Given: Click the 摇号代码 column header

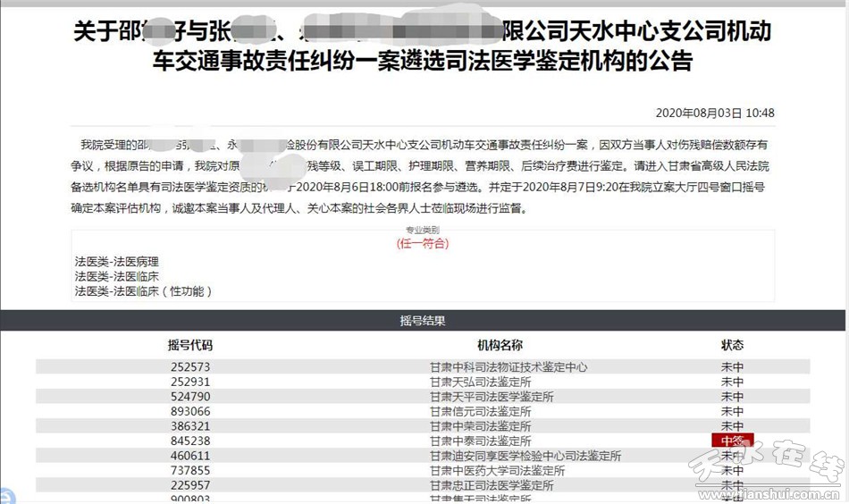Looking at the screenshot, I should [190, 346].
